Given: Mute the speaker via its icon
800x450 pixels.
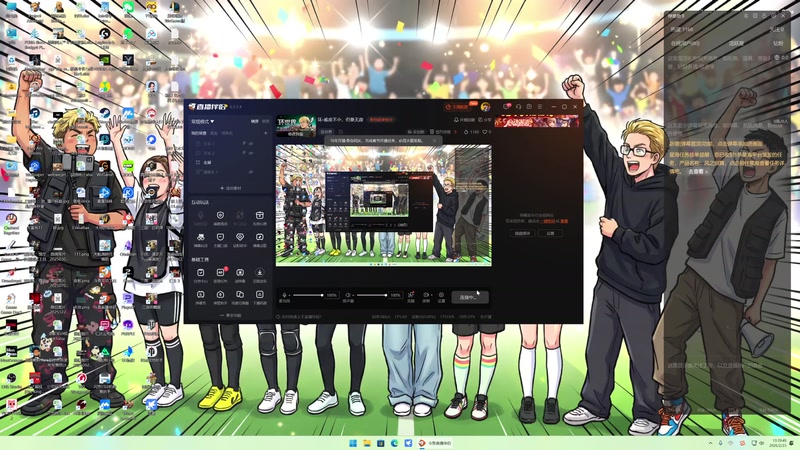Looking at the screenshot, I should coord(348,295).
